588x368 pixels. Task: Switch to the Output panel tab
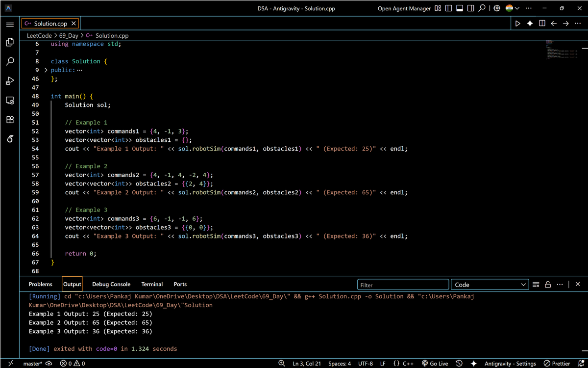pos(72,284)
